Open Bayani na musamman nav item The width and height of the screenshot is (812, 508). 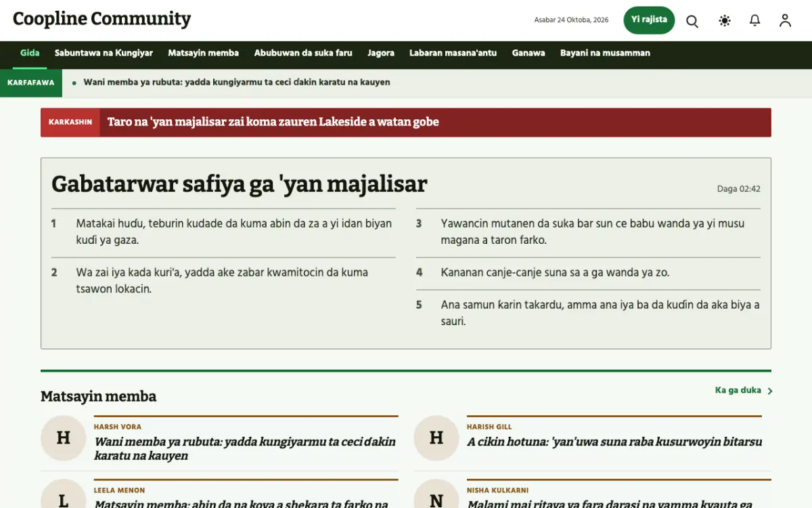click(x=605, y=53)
